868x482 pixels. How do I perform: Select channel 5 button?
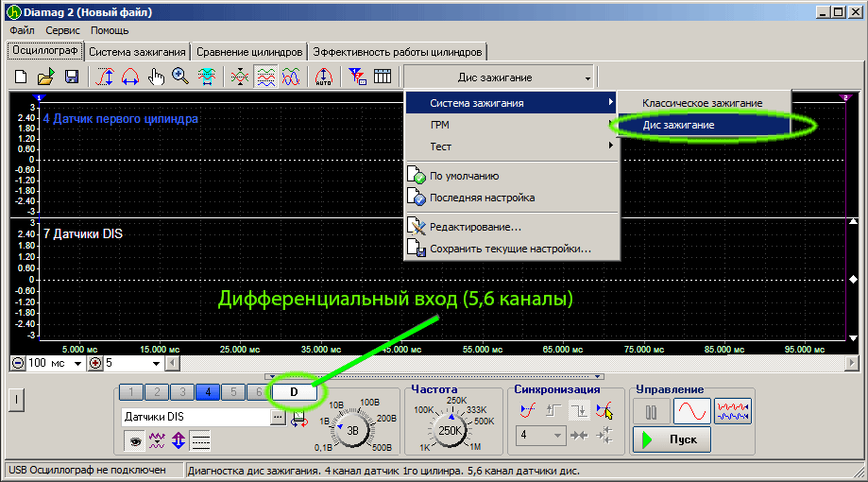click(x=233, y=392)
